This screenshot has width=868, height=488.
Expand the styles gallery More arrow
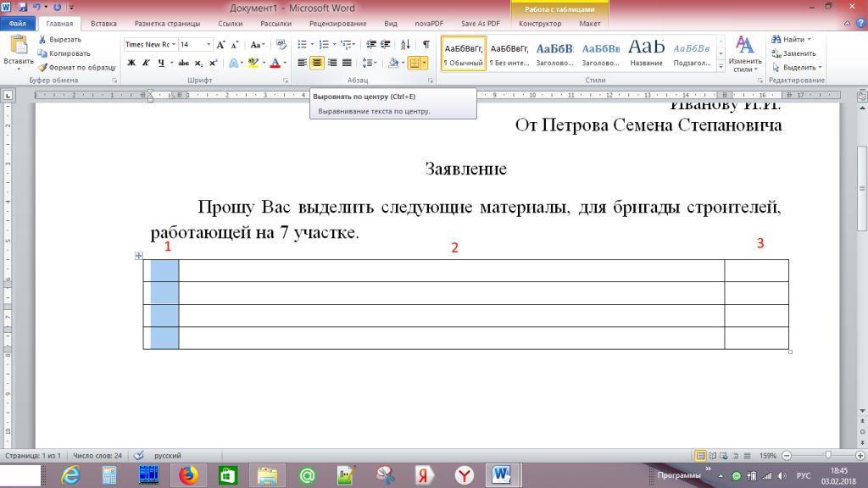point(721,65)
